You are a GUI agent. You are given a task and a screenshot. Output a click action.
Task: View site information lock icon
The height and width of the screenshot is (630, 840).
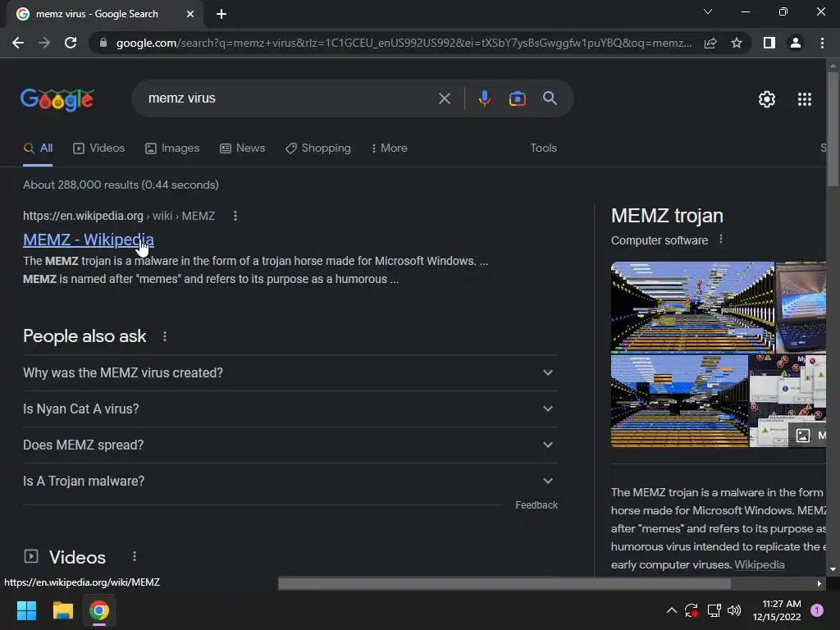click(103, 43)
